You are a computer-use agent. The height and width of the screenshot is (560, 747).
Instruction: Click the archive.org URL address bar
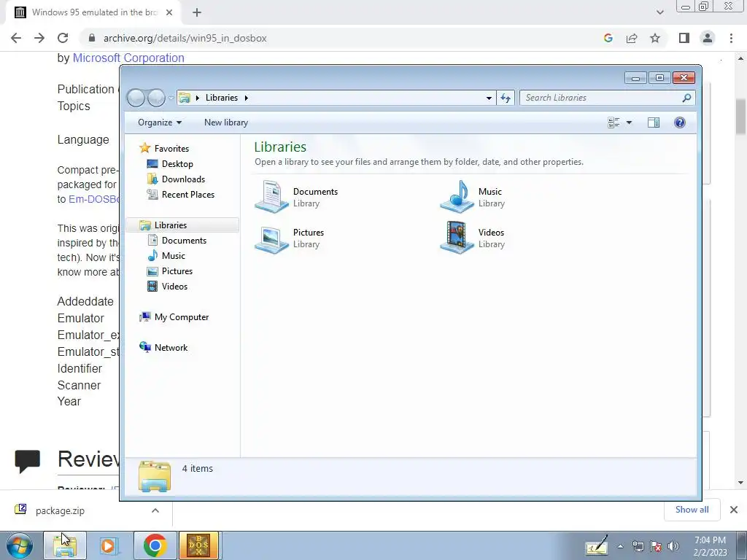pos(185,38)
